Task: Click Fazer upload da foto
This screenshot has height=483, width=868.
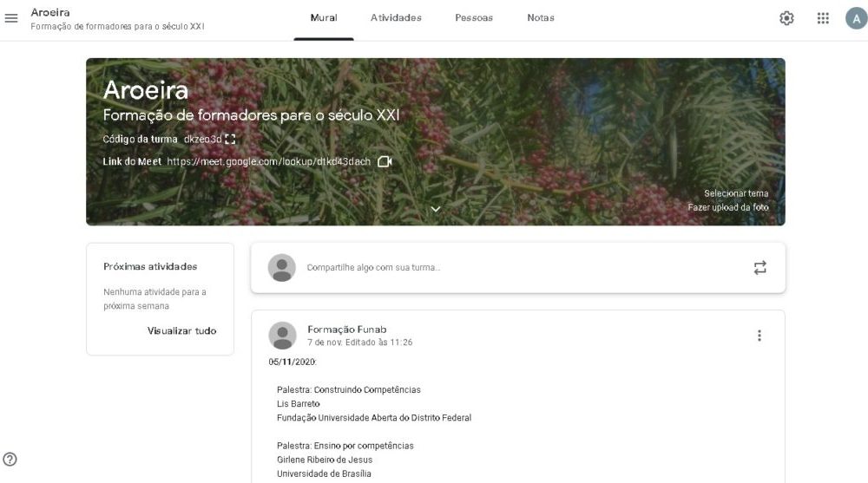Action: tap(728, 207)
